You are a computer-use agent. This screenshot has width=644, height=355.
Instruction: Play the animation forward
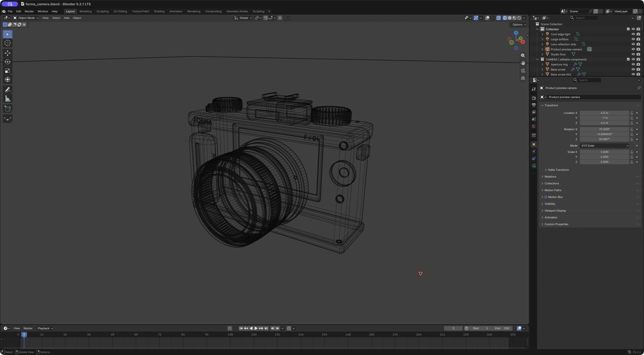pyautogui.click(x=256, y=328)
